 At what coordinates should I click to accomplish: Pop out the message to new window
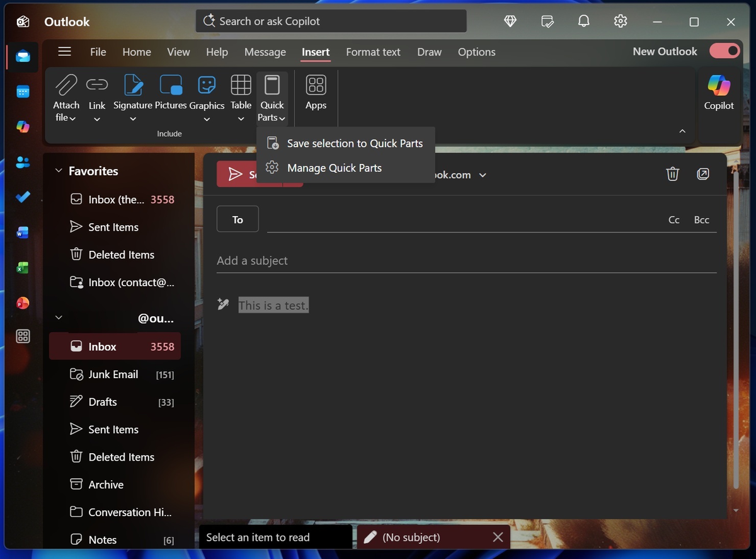click(703, 174)
